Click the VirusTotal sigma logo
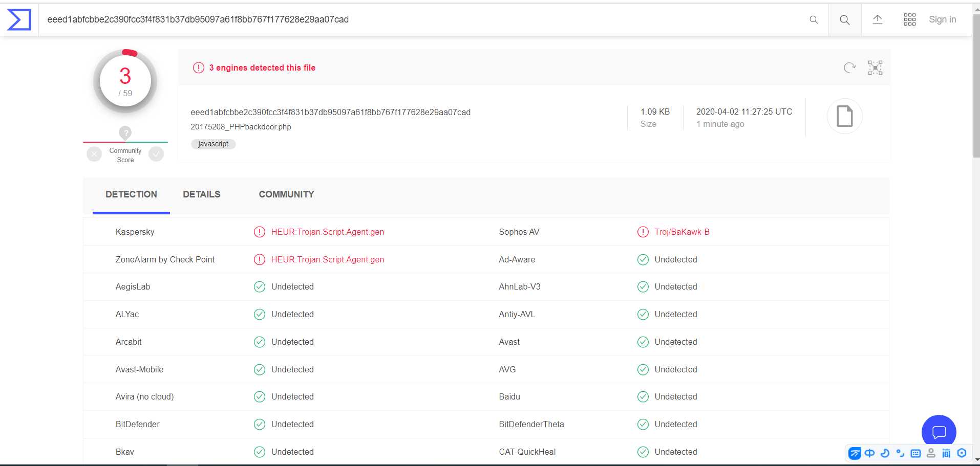 tap(19, 19)
